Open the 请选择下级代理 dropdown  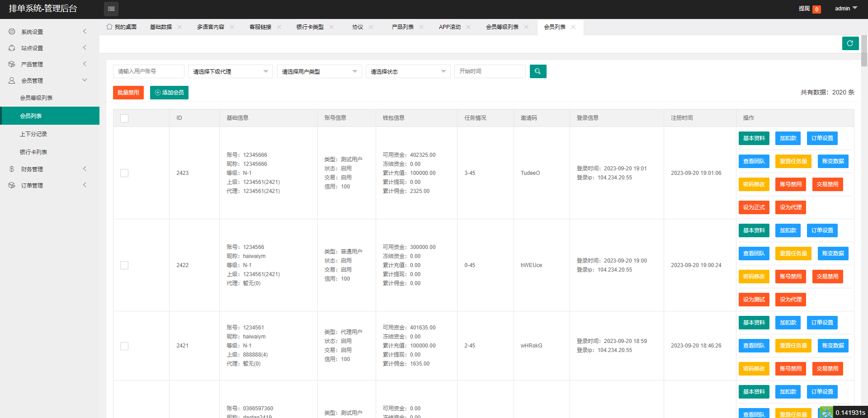click(x=230, y=71)
